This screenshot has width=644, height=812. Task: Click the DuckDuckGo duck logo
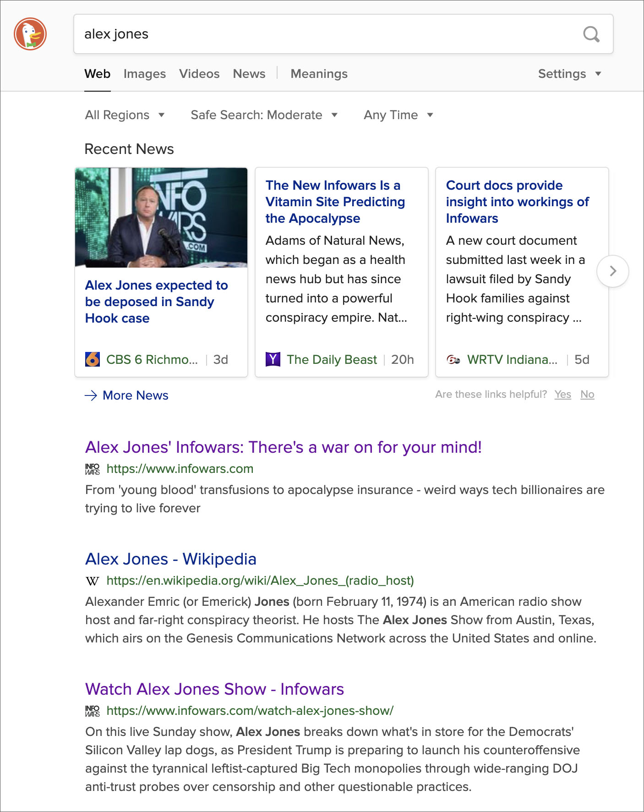(x=30, y=34)
